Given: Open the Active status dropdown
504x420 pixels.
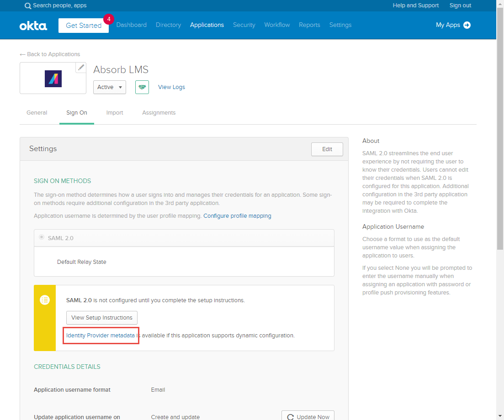Looking at the screenshot, I should coord(109,87).
